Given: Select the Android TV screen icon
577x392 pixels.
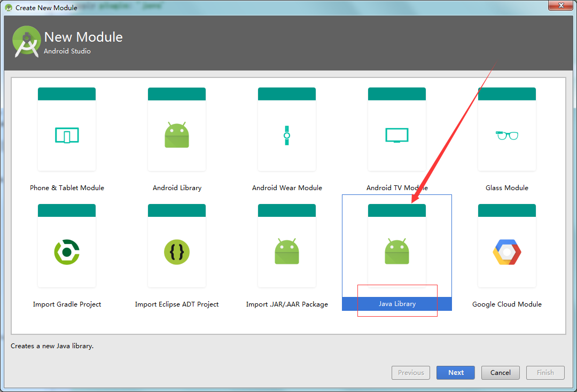Looking at the screenshot, I should tap(397, 135).
